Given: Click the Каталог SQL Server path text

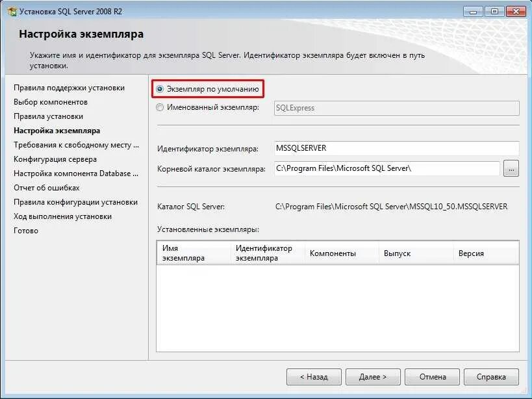Looking at the screenshot, I should 391,207.
